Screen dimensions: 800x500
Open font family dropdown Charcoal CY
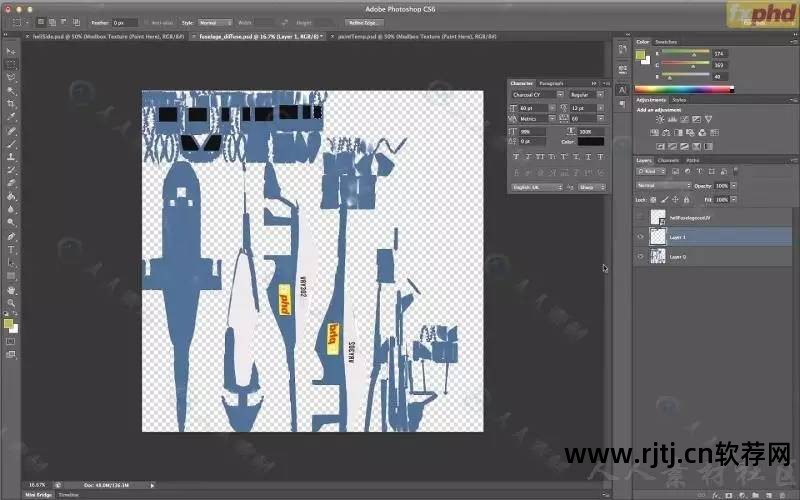click(x=537, y=95)
